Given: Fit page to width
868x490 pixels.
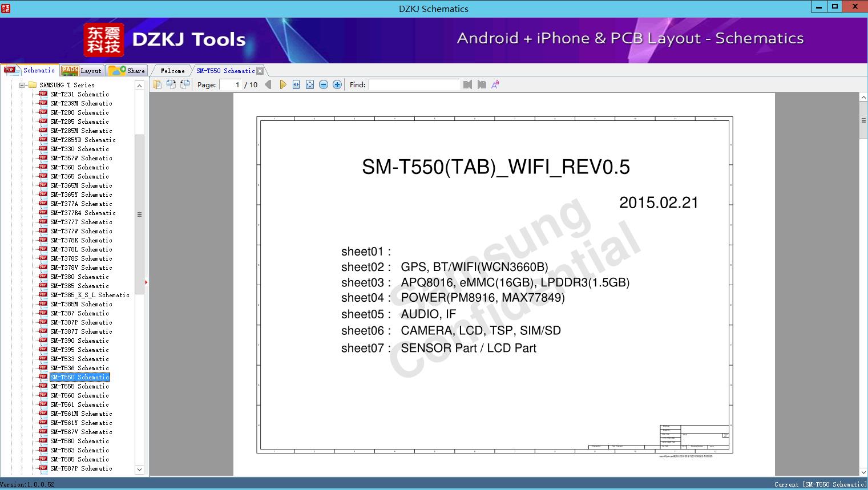Looking at the screenshot, I should [296, 84].
